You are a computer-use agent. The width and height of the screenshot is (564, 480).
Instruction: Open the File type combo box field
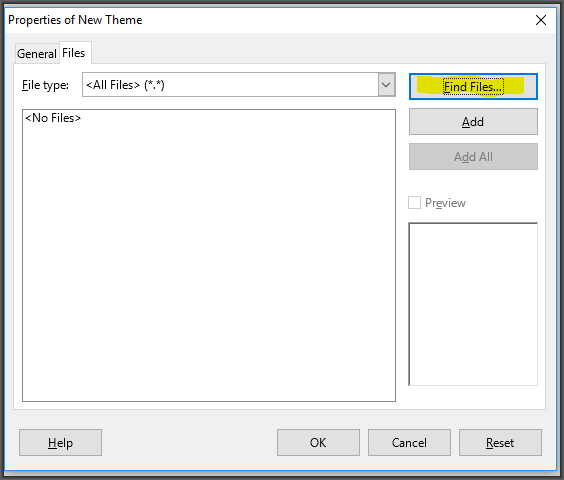(x=230, y=85)
